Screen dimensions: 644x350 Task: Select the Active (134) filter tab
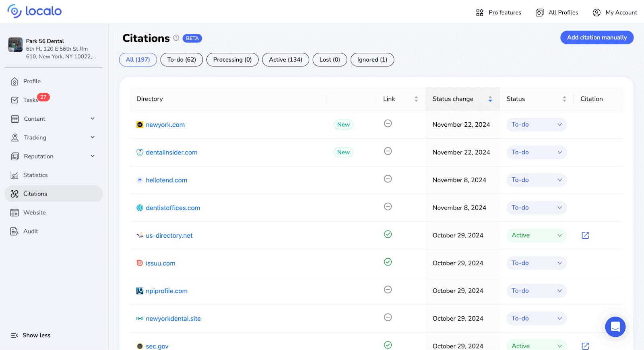(285, 60)
